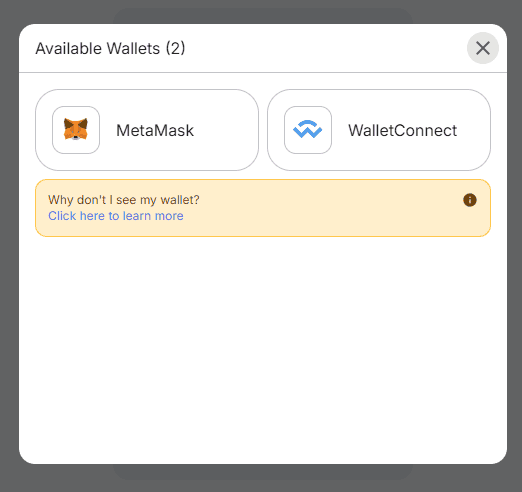Click the "MetaMask" text label
The image size is (522, 492).
(x=155, y=130)
